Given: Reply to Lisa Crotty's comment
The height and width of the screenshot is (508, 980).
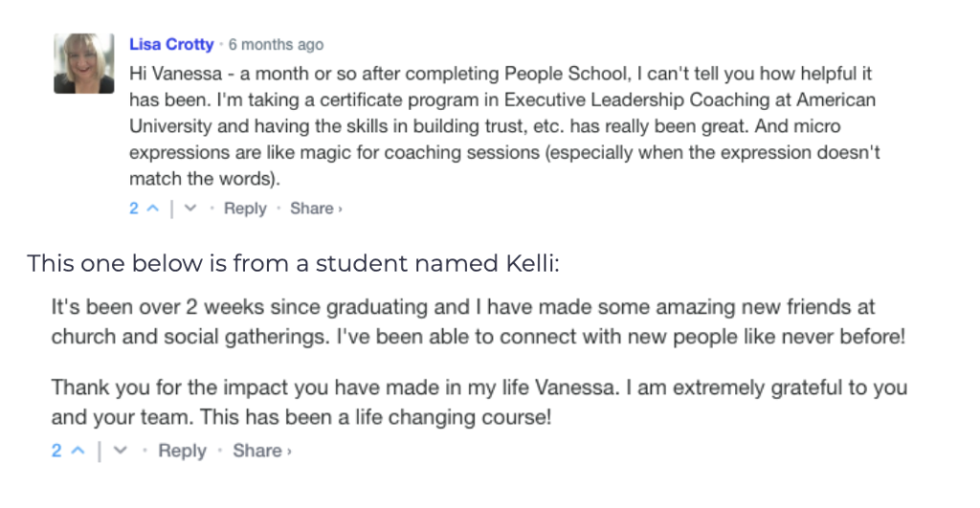Looking at the screenshot, I should click(245, 209).
